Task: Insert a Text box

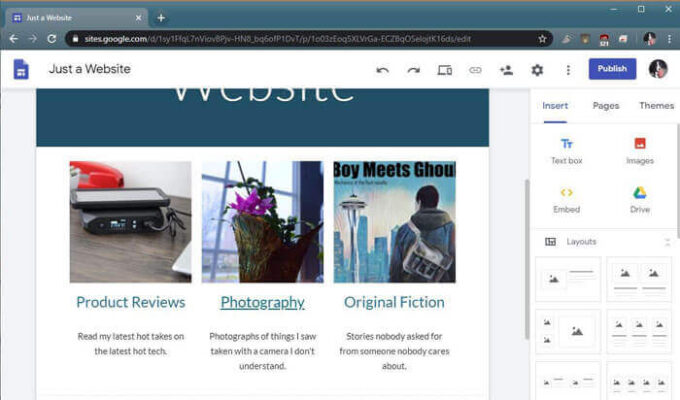Action: (567, 151)
